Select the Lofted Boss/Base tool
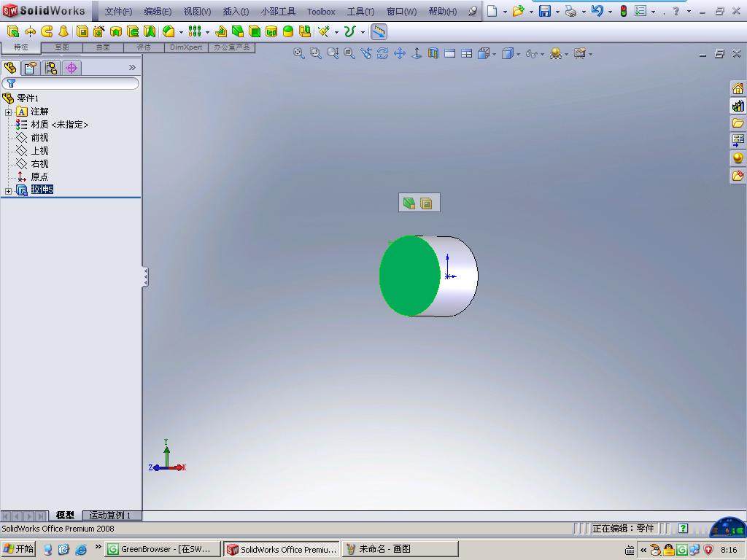 point(63,32)
